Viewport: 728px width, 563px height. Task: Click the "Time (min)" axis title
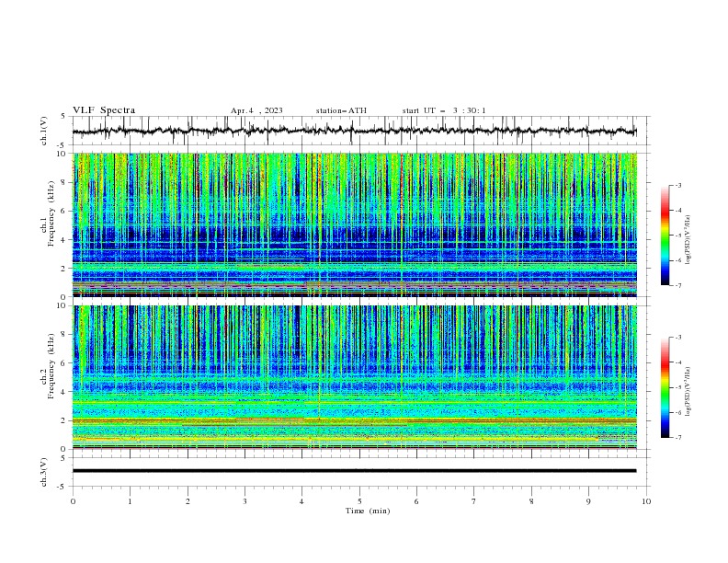[368, 511]
